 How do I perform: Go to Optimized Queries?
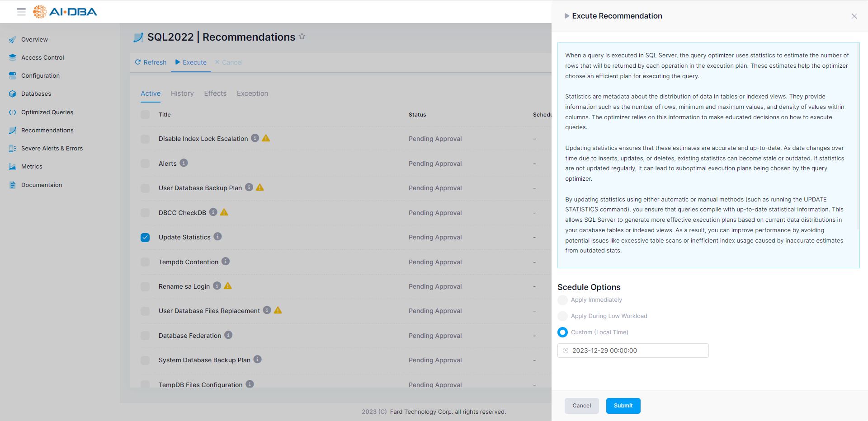[47, 112]
